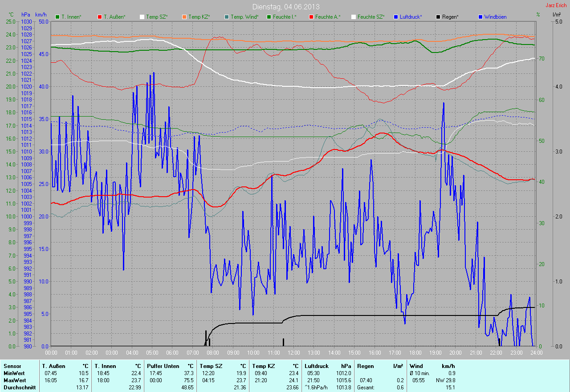Viewport: 570px width, 392px height.
Task: Click the Jarz Erich text in corner
Action: coord(556,5)
